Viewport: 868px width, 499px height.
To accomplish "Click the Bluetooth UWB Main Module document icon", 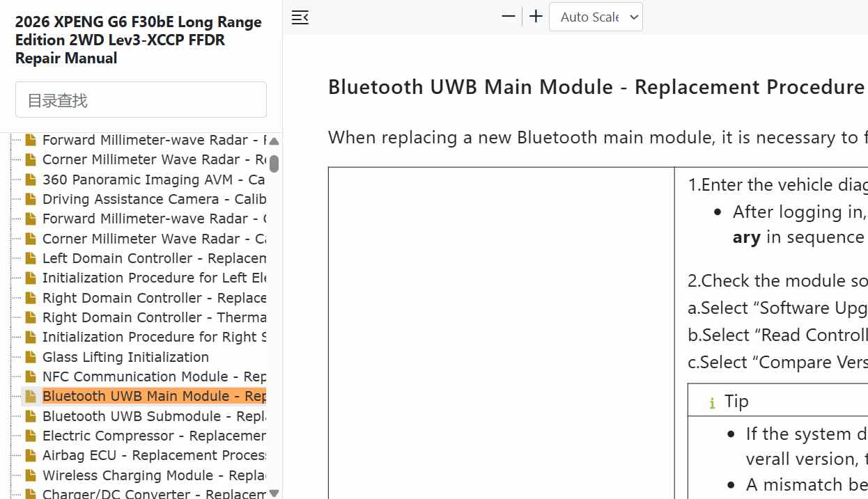I will [30, 396].
